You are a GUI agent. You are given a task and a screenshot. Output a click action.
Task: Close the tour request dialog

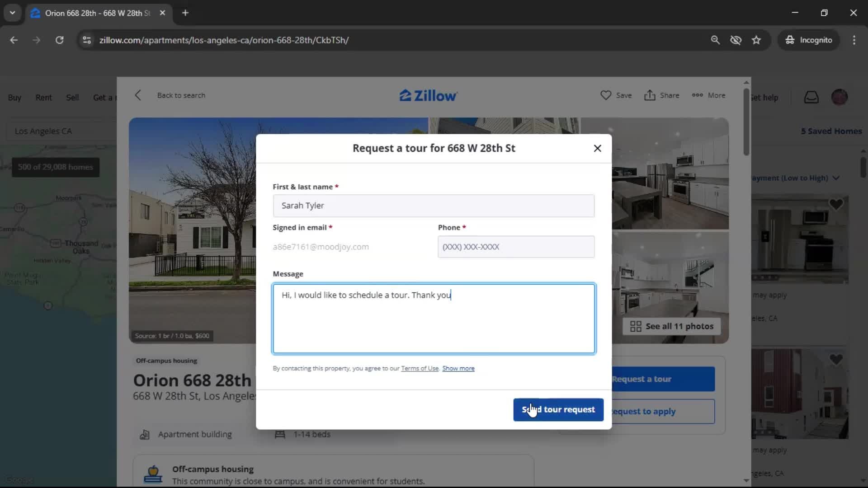pyautogui.click(x=597, y=148)
